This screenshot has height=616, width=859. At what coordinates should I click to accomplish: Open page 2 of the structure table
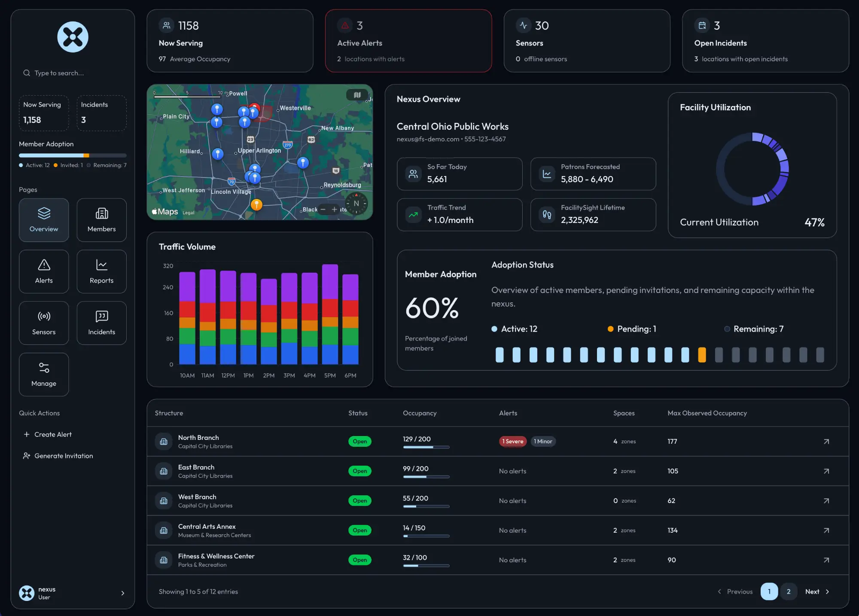(x=789, y=592)
